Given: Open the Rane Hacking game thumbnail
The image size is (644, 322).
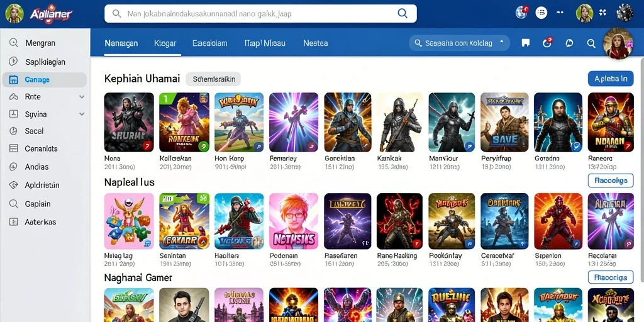Looking at the screenshot, I should (400, 221).
